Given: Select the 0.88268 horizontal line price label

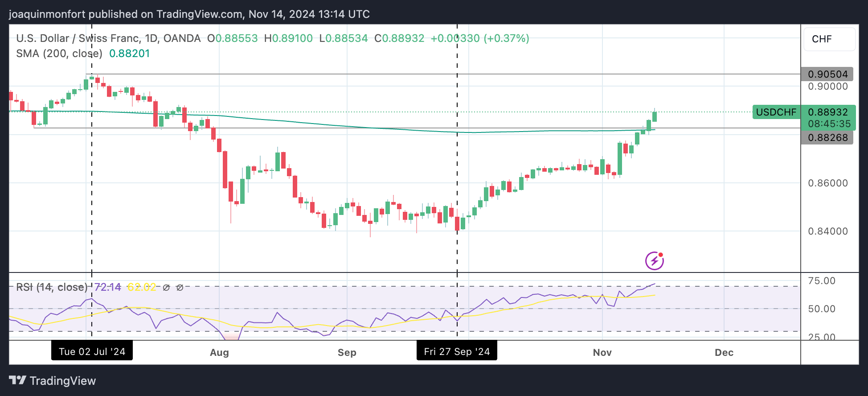Looking at the screenshot, I should 827,137.
